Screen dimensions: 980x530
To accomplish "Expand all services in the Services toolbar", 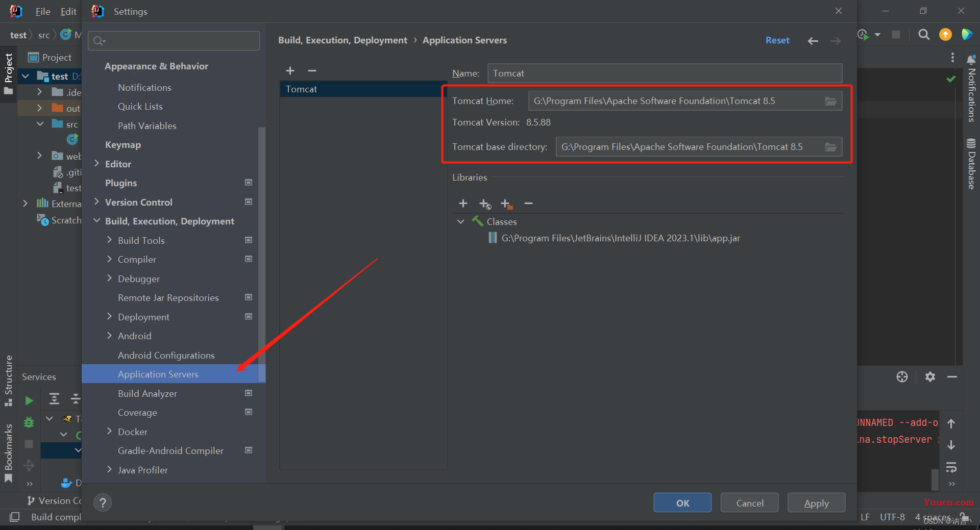I will pyautogui.click(x=54, y=398).
